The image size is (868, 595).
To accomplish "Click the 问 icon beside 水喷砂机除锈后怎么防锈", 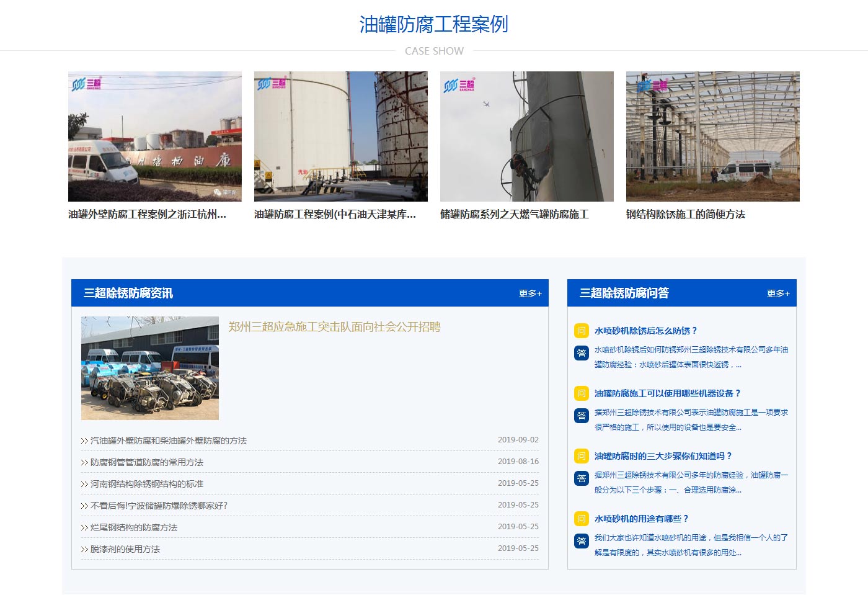I will (x=581, y=331).
